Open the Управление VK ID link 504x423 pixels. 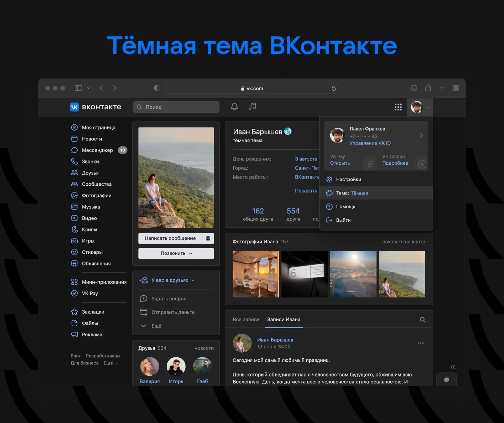click(x=370, y=143)
